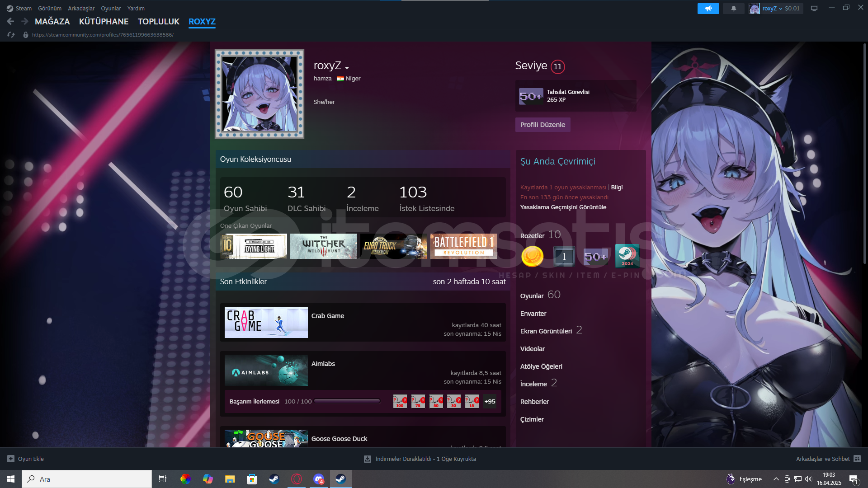Open the Arkadaşlar menu

pos(81,9)
